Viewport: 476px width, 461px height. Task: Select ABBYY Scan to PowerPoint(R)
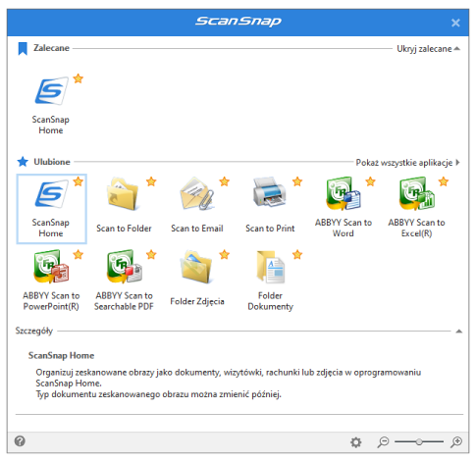click(51, 267)
